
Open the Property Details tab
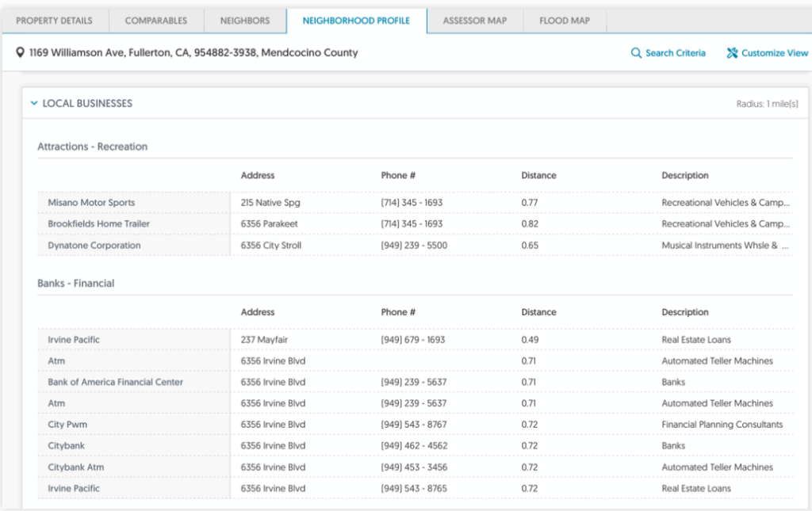point(54,21)
